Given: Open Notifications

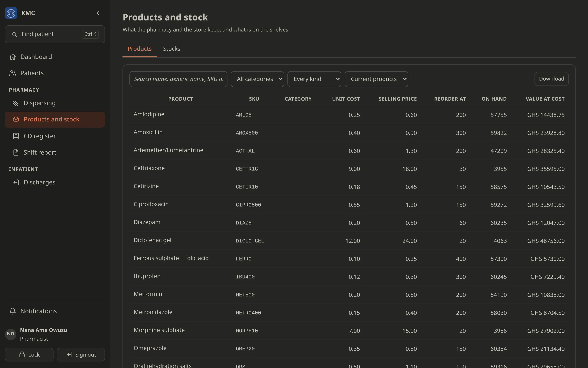Looking at the screenshot, I should 55,311.
